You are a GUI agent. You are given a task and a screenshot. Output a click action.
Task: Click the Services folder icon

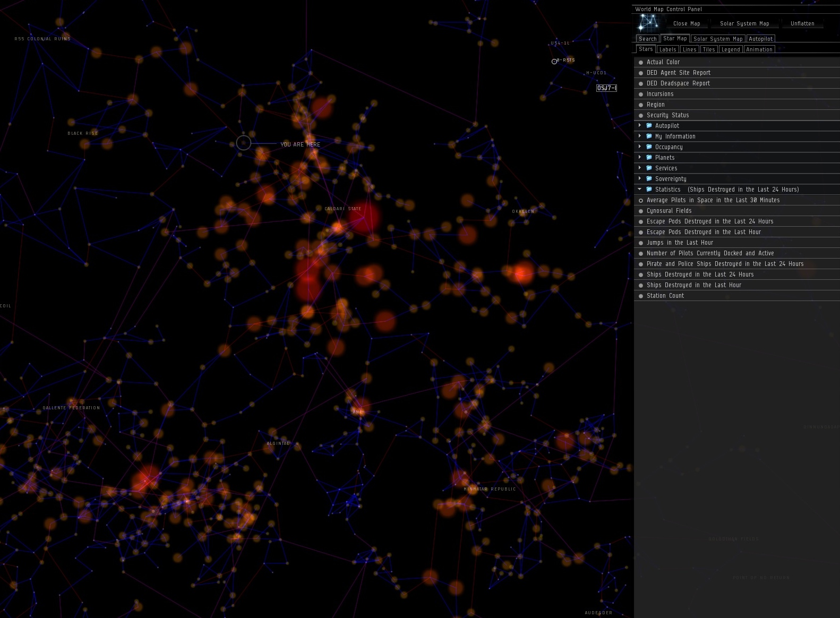649,168
